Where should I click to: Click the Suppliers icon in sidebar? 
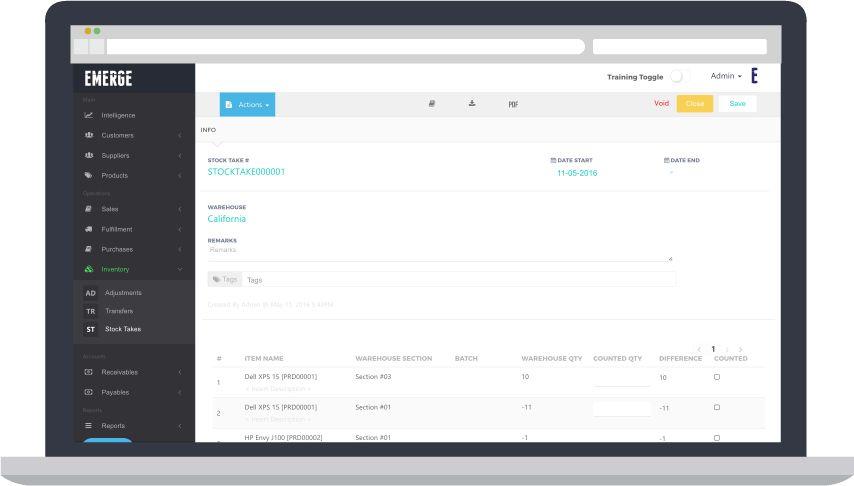point(89,155)
